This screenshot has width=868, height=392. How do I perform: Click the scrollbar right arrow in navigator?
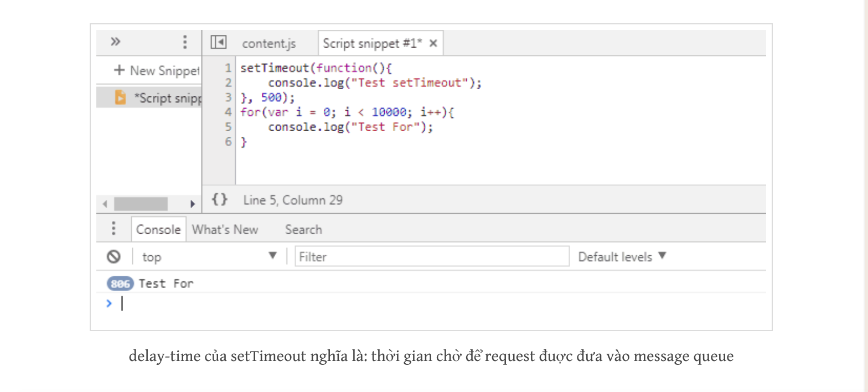pyautogui.click(x=193, y=204)
